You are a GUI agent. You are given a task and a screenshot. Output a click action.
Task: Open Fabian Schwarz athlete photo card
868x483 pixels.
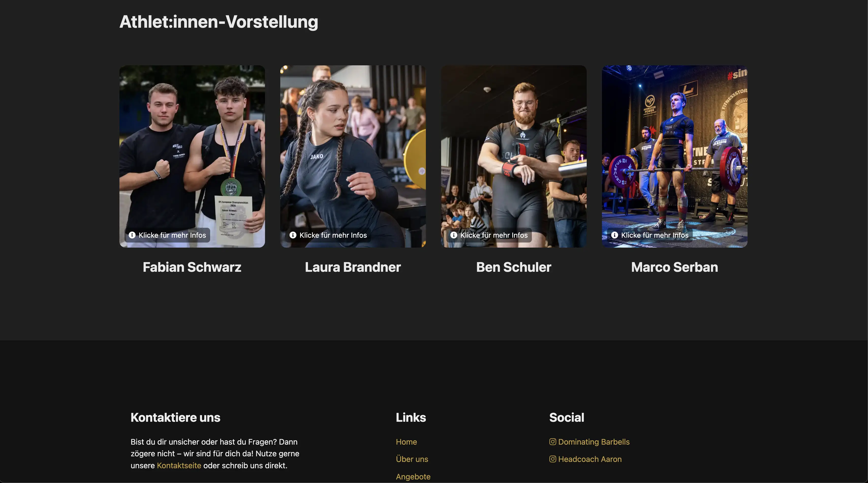192,156
